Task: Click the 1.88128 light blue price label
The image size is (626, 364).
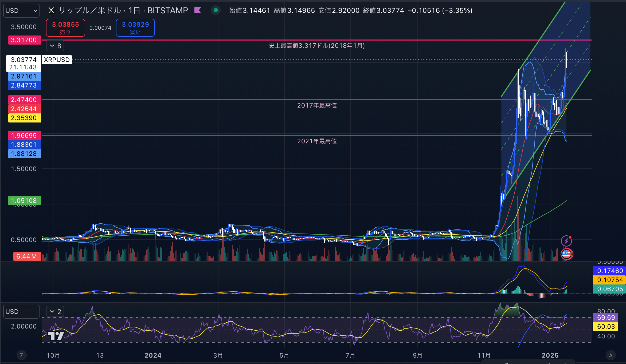Action: pos(24,154)
